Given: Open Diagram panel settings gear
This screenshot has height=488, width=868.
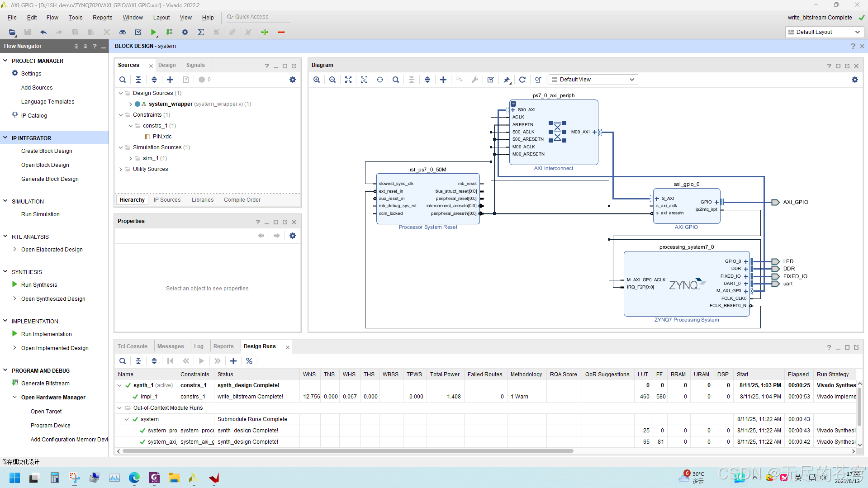Looking at the screenshot, I should 855,80.
